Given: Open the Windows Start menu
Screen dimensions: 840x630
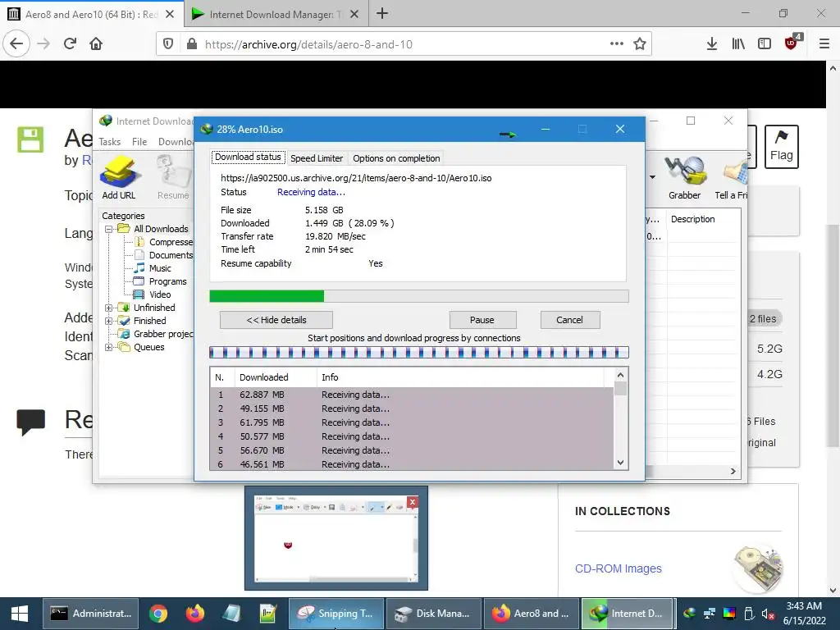Looking at the screenshot, I should (20, 614).
